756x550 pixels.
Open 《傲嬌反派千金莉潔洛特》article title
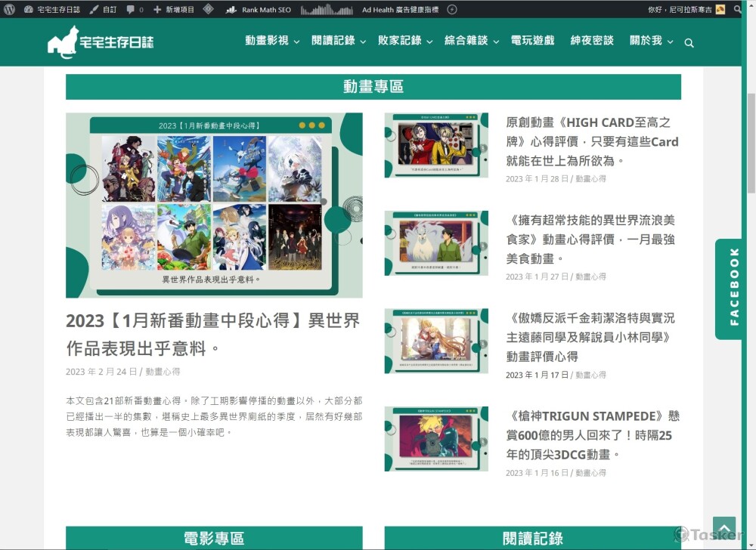(x=592, y=337)
